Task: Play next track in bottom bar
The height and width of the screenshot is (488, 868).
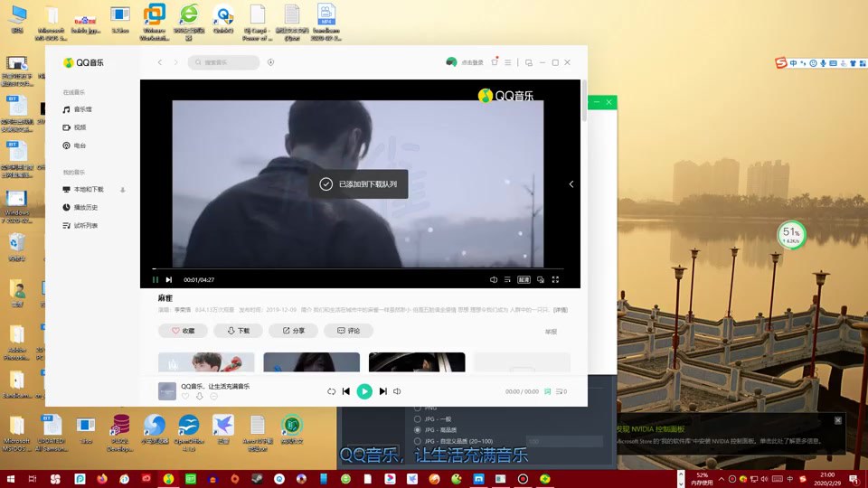Action: point(383,391)
